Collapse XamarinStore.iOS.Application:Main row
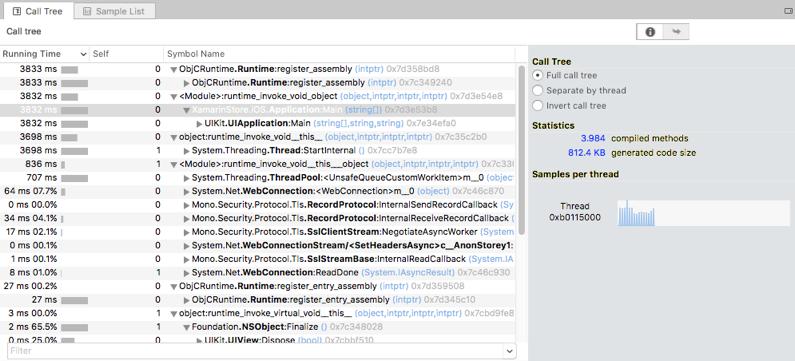The height and width of the screenshot is (361, 795). point(187,110)
